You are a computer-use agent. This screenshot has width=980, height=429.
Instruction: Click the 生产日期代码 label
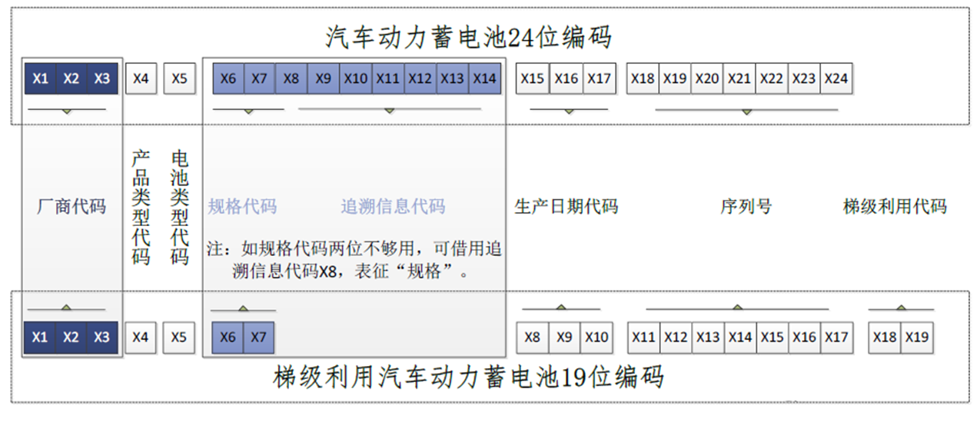coord(566,207)
